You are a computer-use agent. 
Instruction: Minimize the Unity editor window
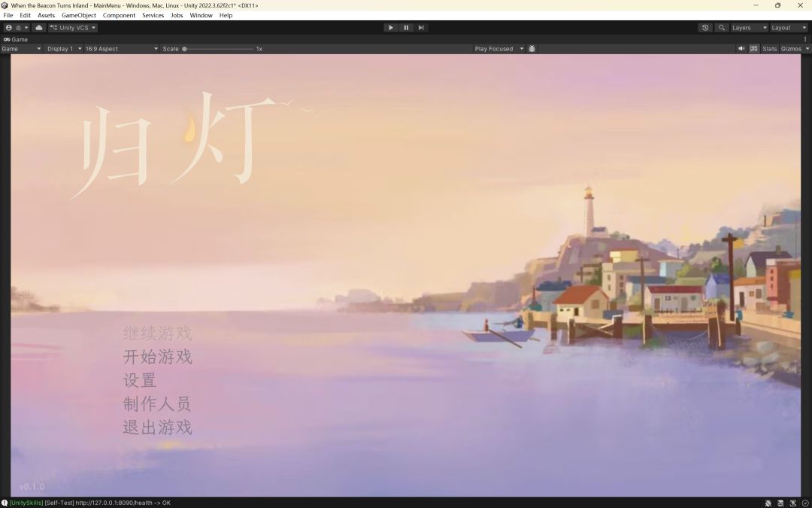click(755, 5)
